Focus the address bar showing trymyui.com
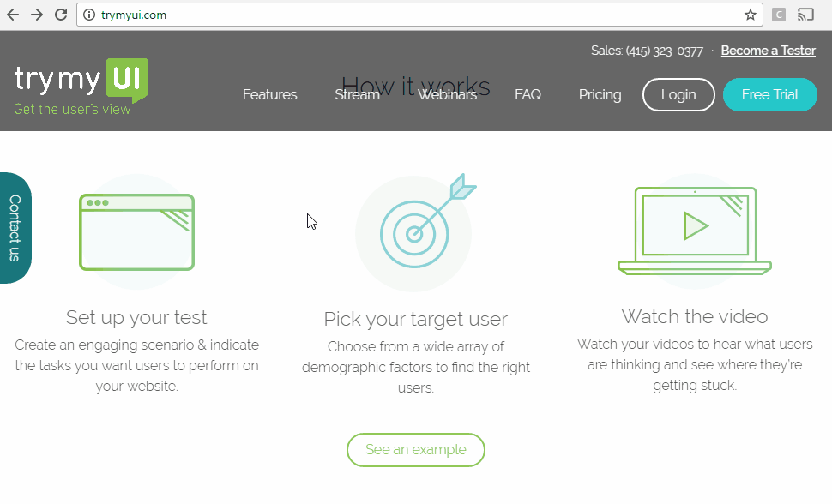This screenshot has height=504, width=832. tap(419, 15)
